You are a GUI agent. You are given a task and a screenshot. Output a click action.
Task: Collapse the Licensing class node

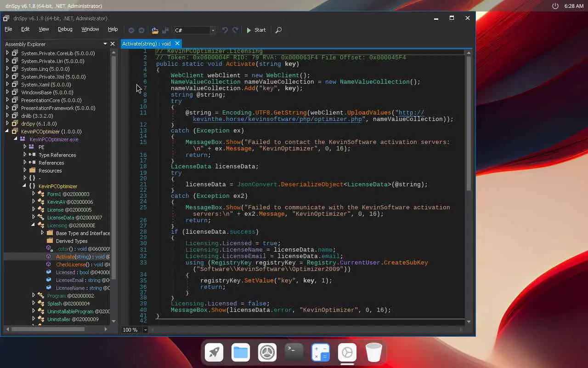[34, 225]
